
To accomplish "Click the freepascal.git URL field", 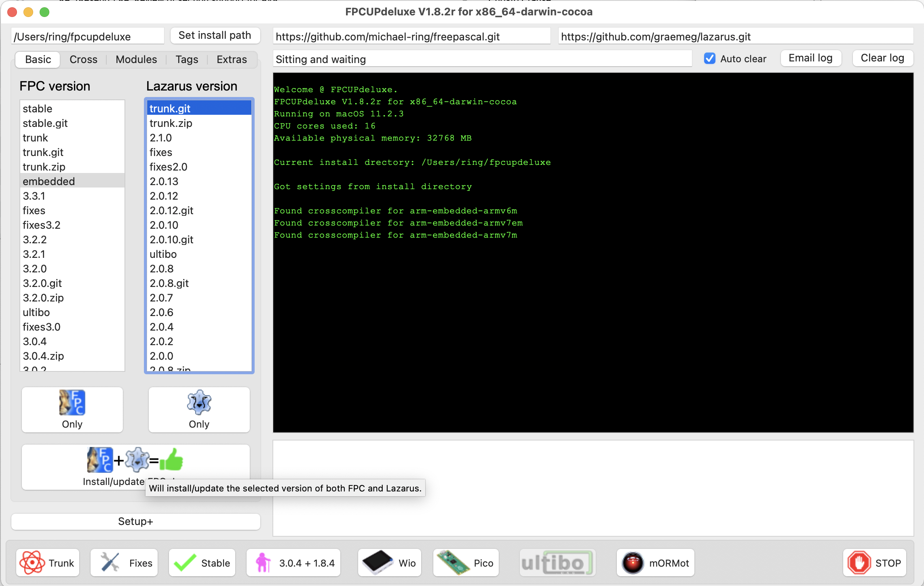I will point(411,36).
